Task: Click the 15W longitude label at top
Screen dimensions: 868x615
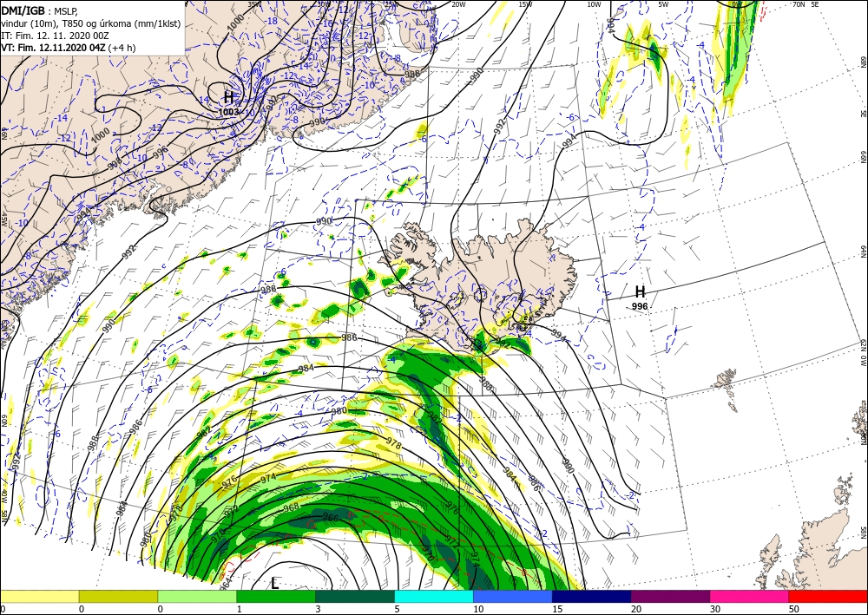Action: (525, 4)
